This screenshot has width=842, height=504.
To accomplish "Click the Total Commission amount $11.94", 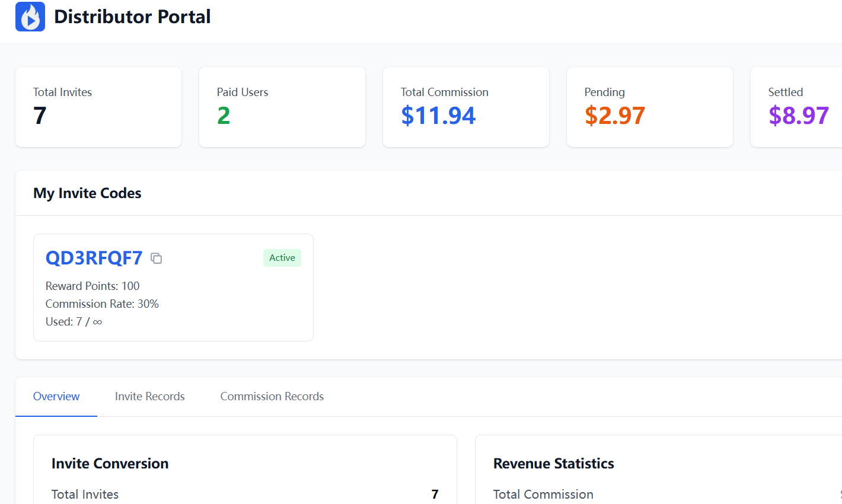I will [438, 116].
